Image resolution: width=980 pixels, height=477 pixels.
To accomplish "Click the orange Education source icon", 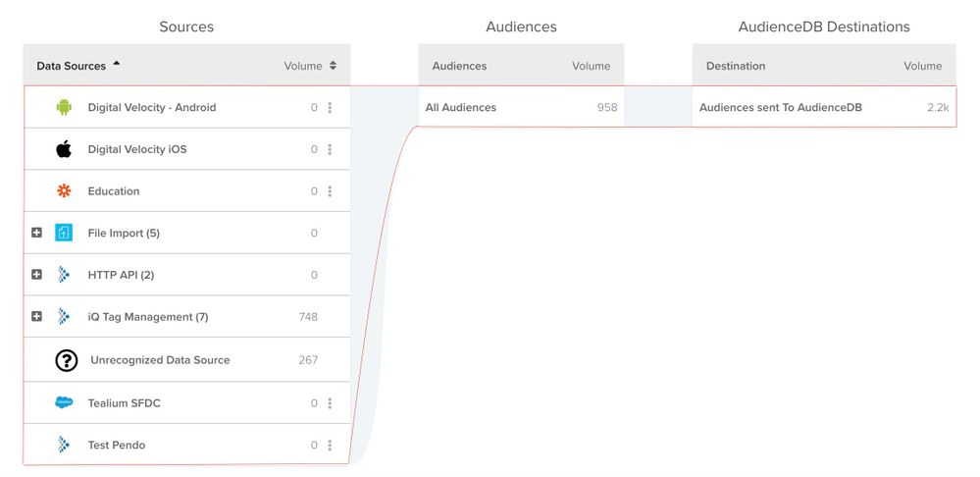I will pyautogui.click(x=65, y=191).
